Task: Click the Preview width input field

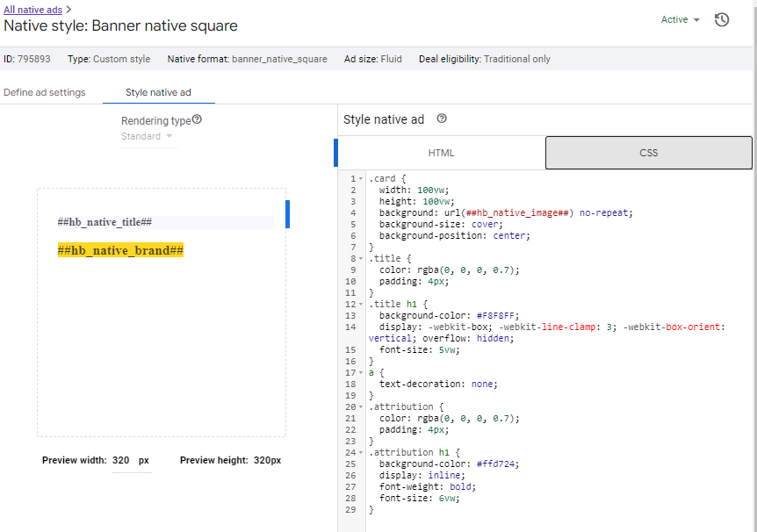Action: point(121,461)
